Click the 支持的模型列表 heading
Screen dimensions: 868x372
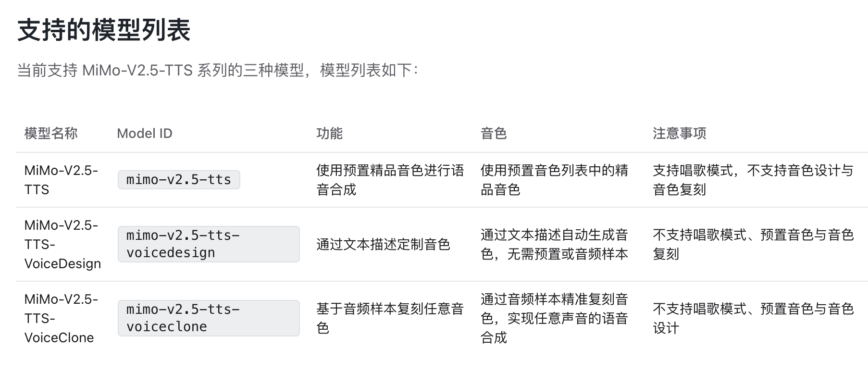104,30
